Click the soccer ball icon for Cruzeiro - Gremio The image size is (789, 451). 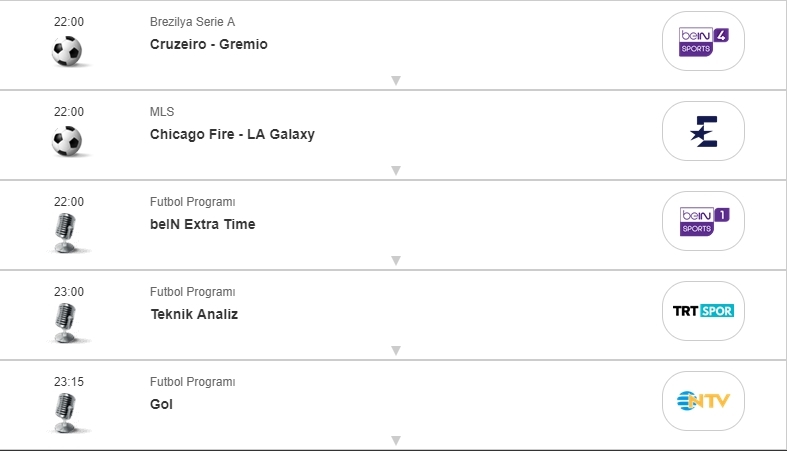[x=67, y=51]
